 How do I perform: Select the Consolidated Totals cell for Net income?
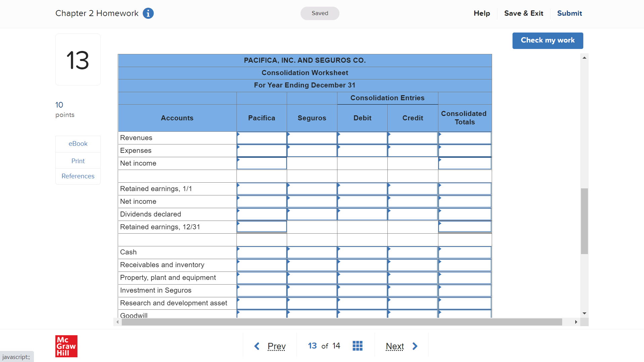[x=465, y=163]
